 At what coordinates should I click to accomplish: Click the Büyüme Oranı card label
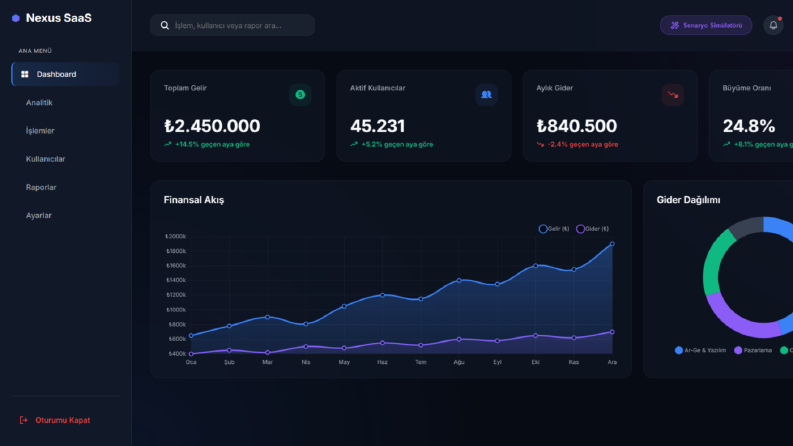coord(746,88)
